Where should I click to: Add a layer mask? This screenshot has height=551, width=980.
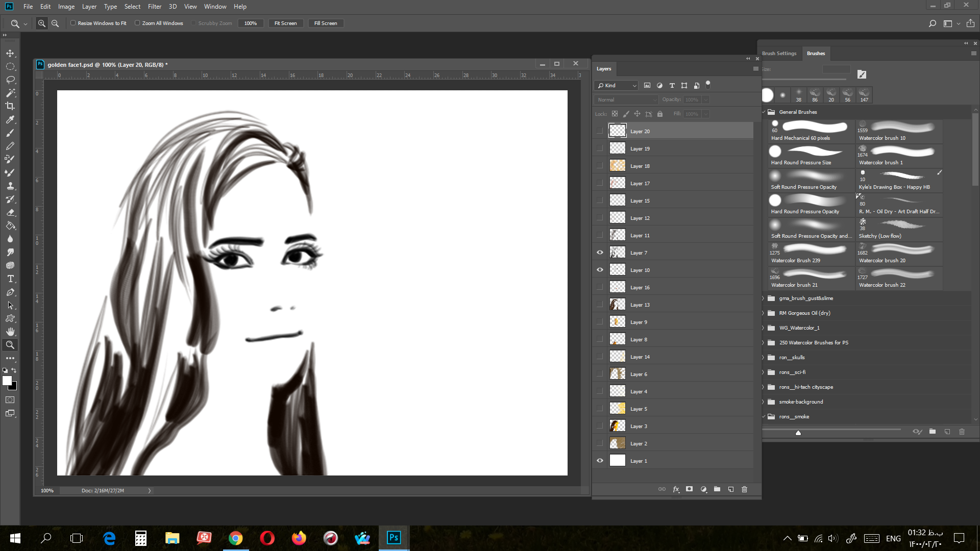[x=690, y=489]
